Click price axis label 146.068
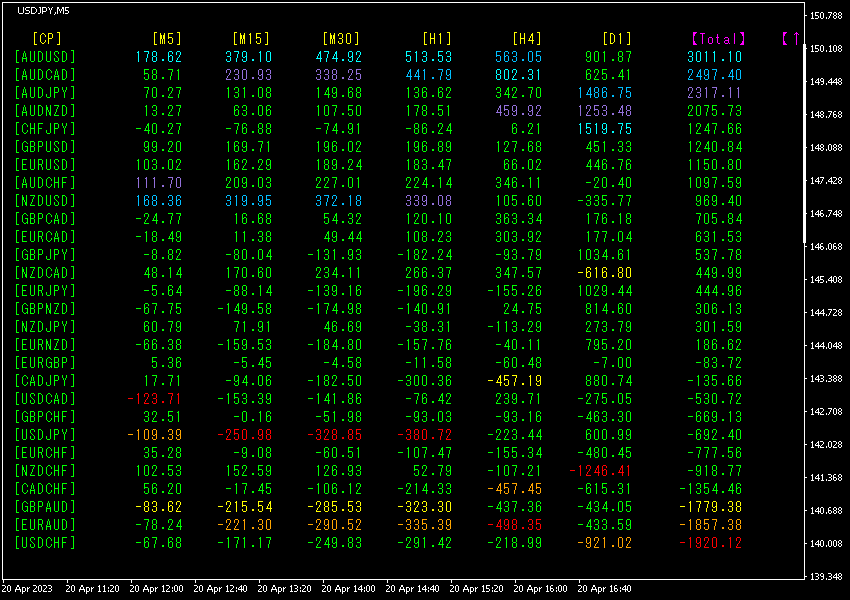Image resolution: width=850 pixels, height=600 pixels. (826, 247)
